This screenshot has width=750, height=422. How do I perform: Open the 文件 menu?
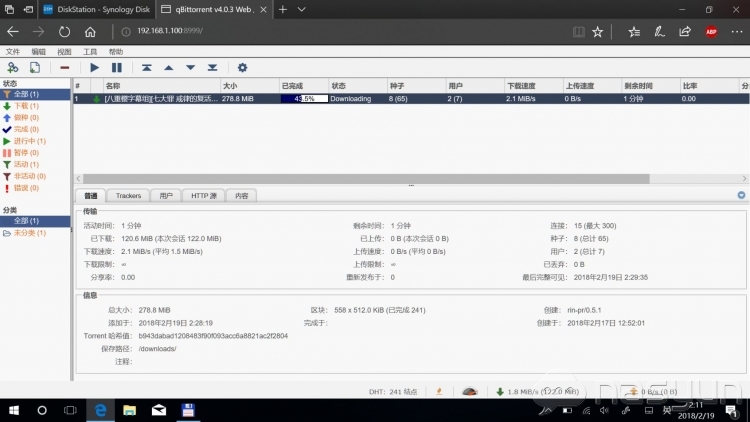tap(13, 52)
